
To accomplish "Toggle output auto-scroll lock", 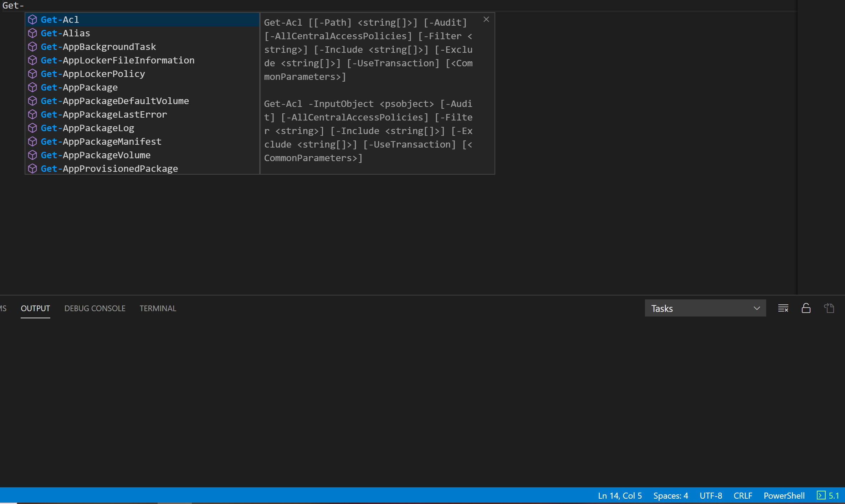I will pos(806,308).
